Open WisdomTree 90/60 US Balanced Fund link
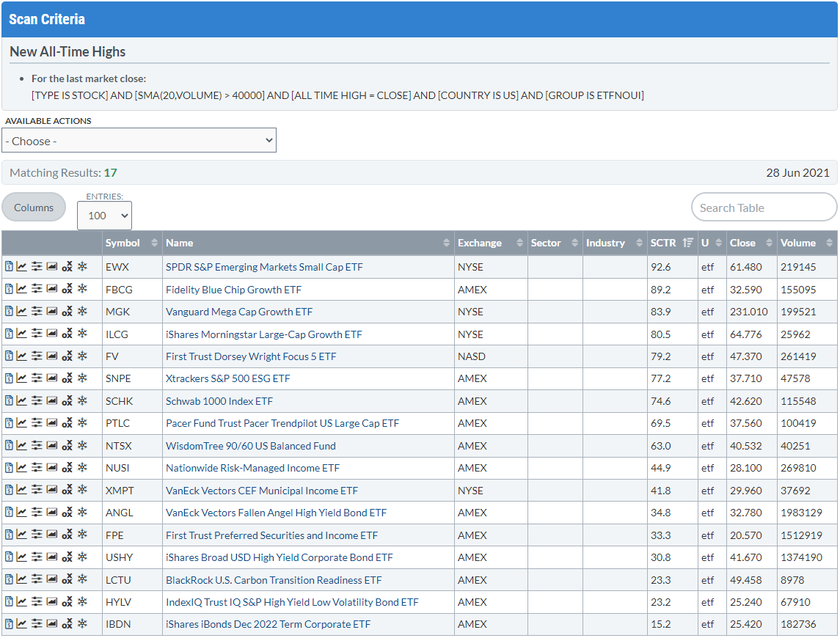This screenshot has height=638, width=840. [251, 446]
